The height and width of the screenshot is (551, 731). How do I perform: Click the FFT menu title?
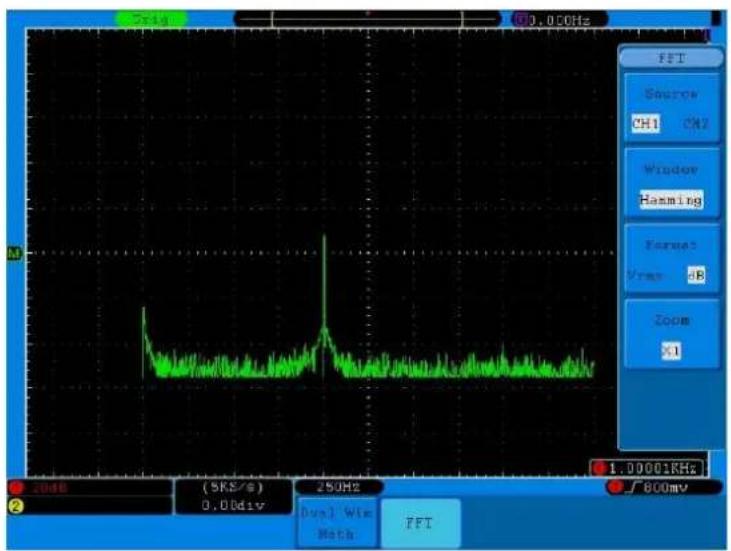(671, 58)
